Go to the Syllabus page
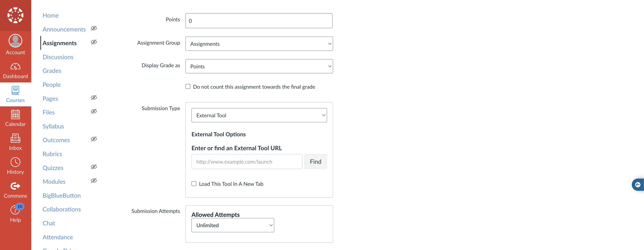The width and height of the screenshot is (644, 250). click(x=53, y=126)
